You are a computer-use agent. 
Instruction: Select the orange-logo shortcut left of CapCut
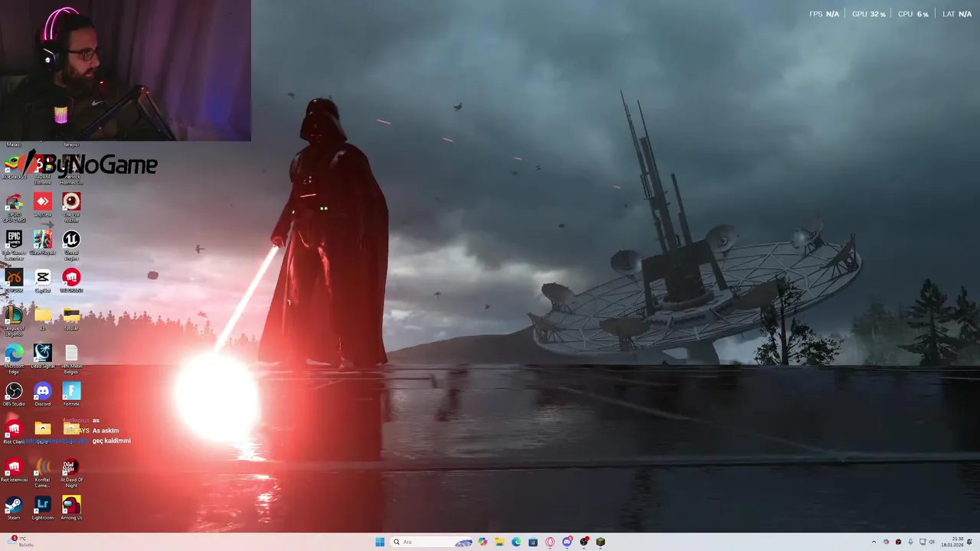pyautogui.click(x=14, y=281)
